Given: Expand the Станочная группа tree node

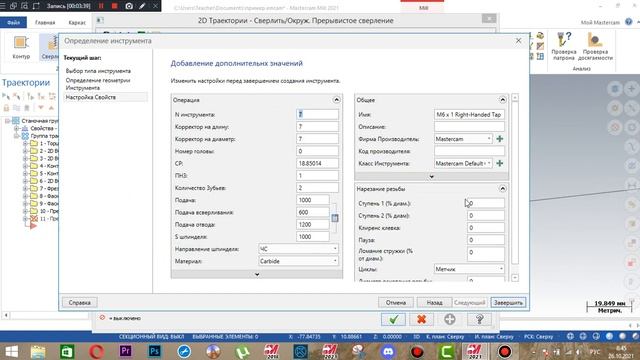Looking at the screenshot, I should (x=7, y=121).
